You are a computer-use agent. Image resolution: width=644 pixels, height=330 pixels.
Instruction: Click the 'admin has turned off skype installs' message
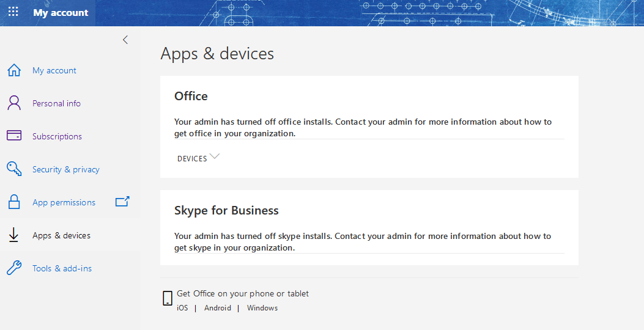click(x=362, y=242)
